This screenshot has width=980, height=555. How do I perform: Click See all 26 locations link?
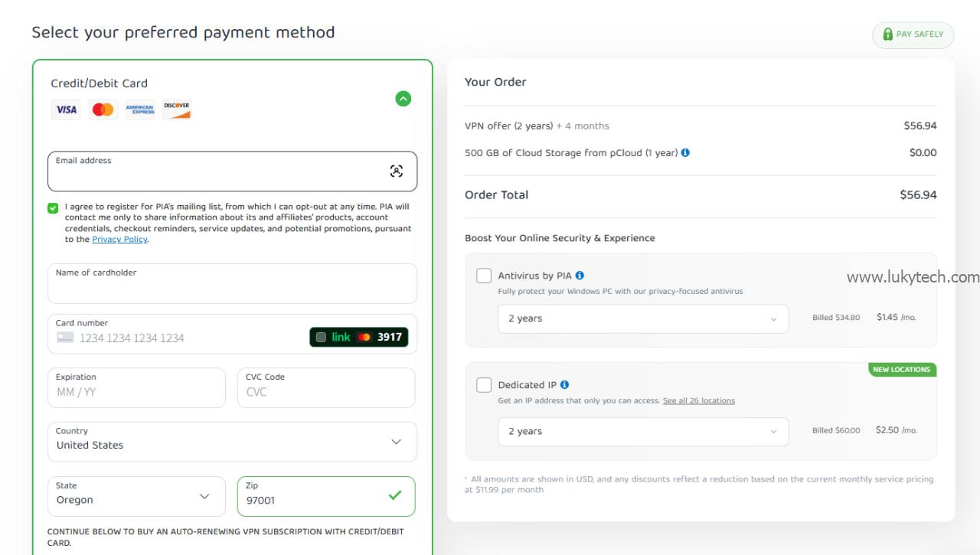698,400
